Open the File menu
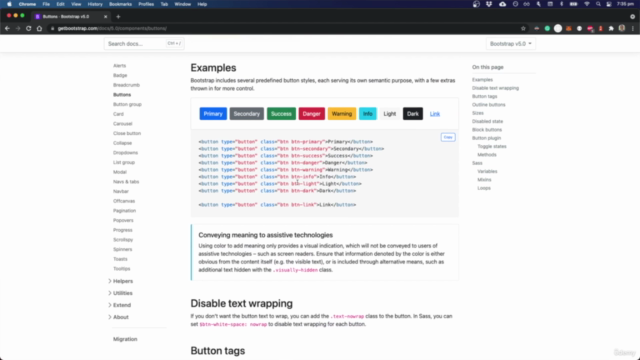The height and width of the screenshot is (360, 640). [46, 4]
